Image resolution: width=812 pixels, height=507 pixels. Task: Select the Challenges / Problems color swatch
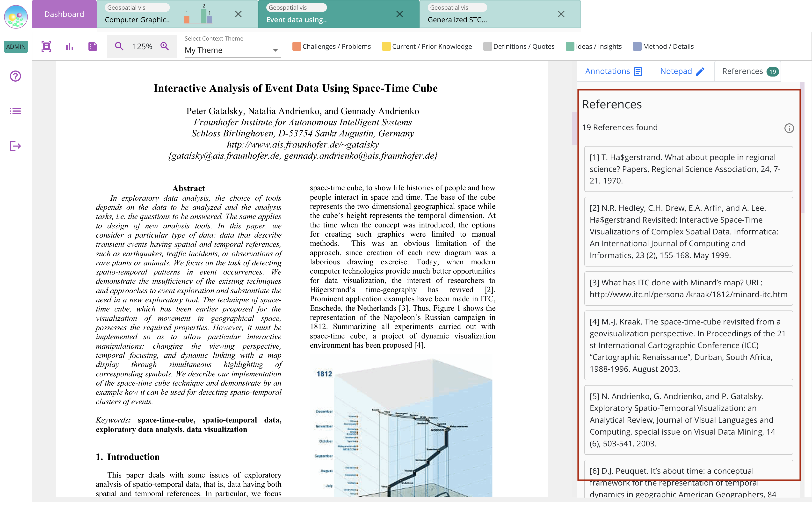click(x=296, y=46)
